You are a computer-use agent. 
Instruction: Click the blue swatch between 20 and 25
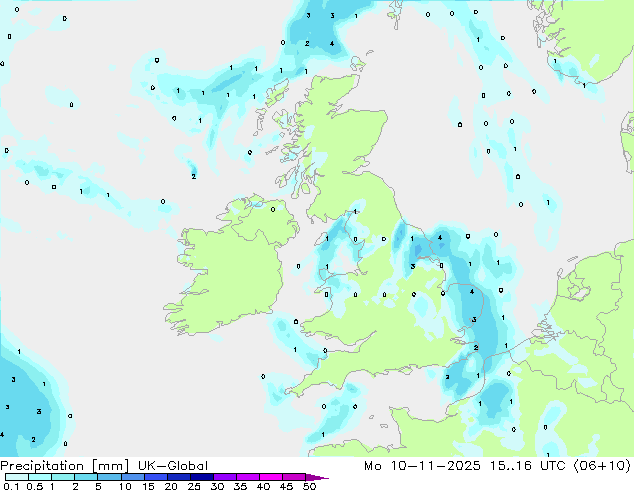tap(178, 477)
